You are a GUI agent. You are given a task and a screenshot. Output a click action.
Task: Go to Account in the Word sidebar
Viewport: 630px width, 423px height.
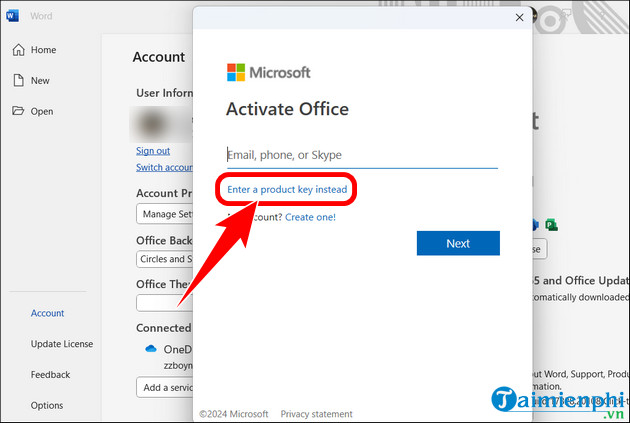click(47, 313)
